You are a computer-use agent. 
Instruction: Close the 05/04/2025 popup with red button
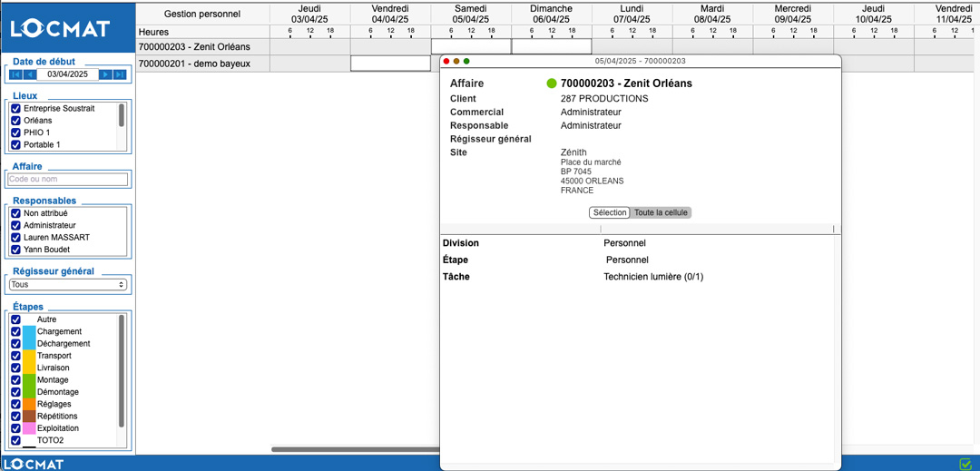click(446, 61)
